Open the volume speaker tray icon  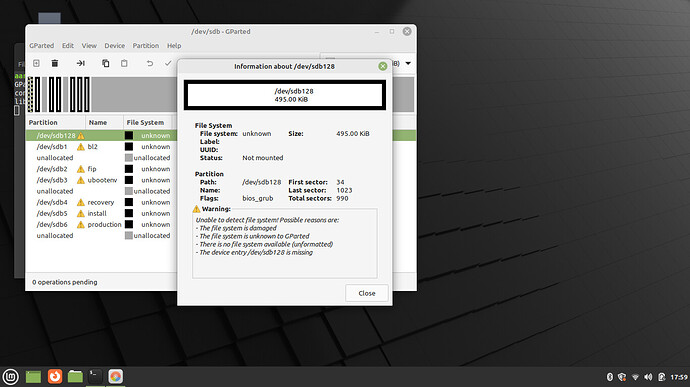point(648,377)
